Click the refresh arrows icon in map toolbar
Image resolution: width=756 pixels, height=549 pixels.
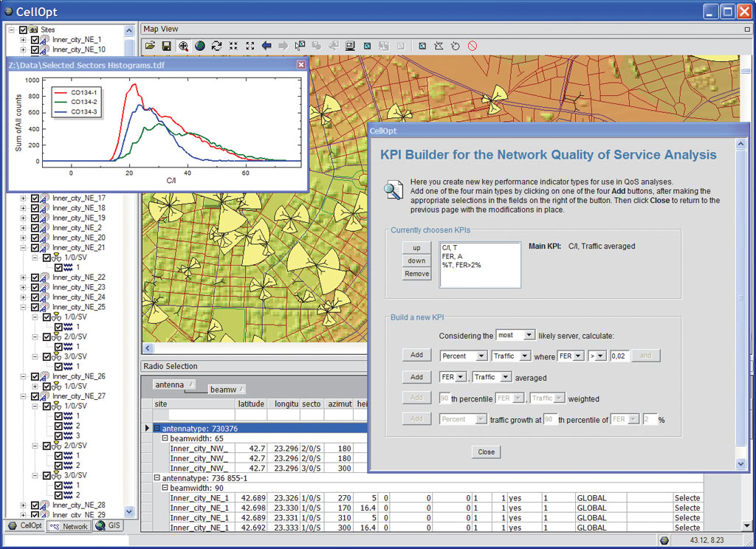tap(216, 46)
